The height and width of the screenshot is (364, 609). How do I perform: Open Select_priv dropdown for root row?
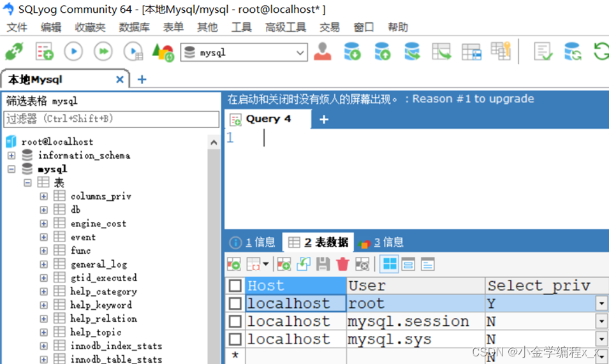tap(601, 303)
